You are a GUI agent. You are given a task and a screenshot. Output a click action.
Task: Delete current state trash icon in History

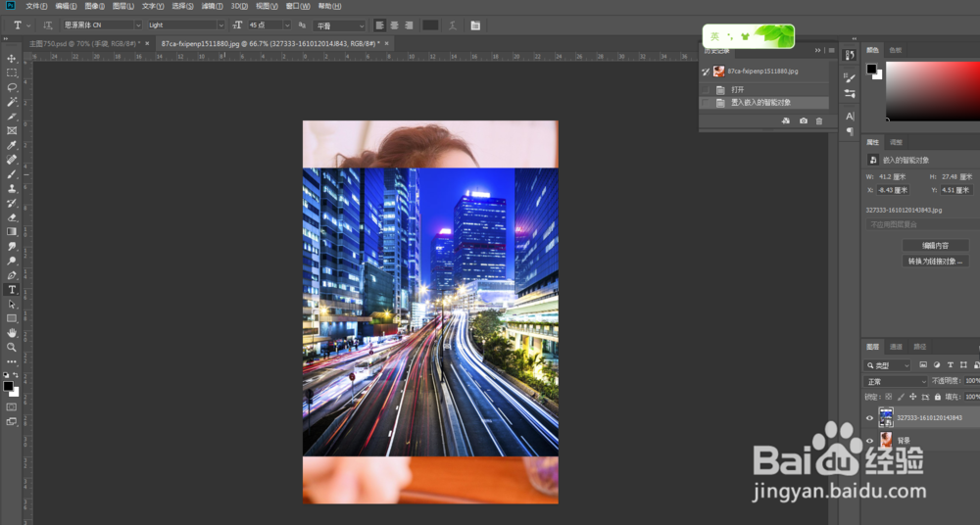pyautogui.click(x=819, y=120)
